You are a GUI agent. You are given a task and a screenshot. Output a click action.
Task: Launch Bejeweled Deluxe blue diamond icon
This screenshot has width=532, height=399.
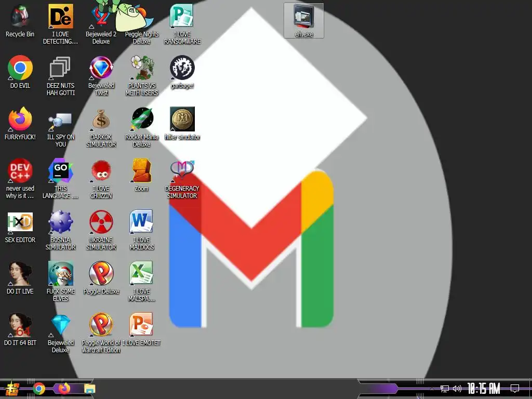(60, 334)
